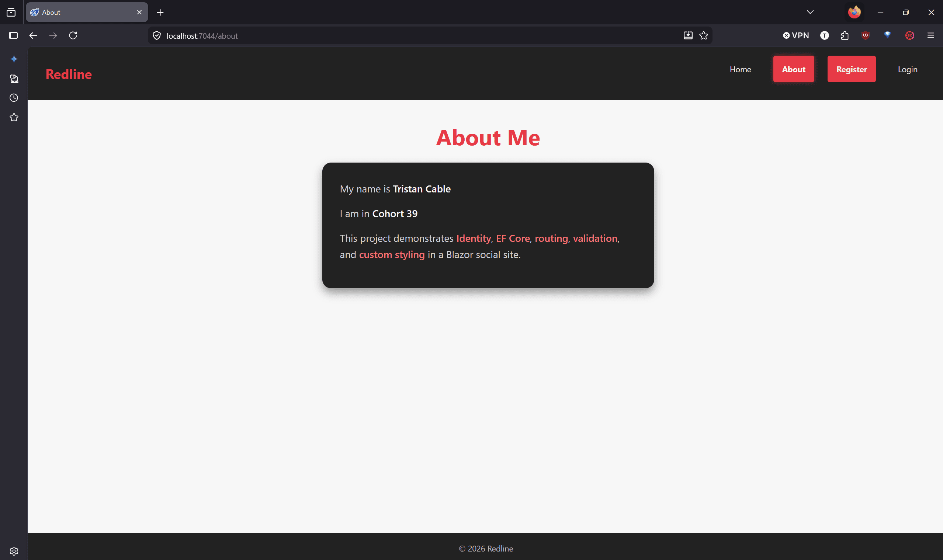Select the About browser tab
This screenshot has width=943, height=560.
87,13
